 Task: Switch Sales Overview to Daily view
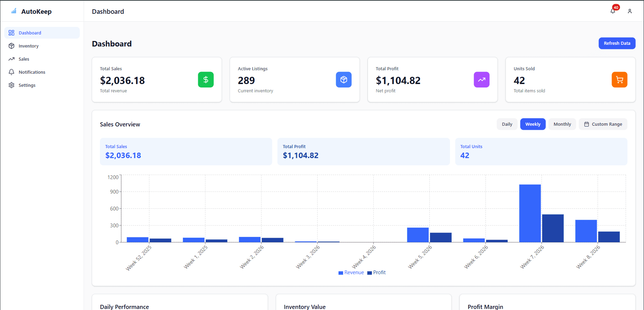pos(507,124)
